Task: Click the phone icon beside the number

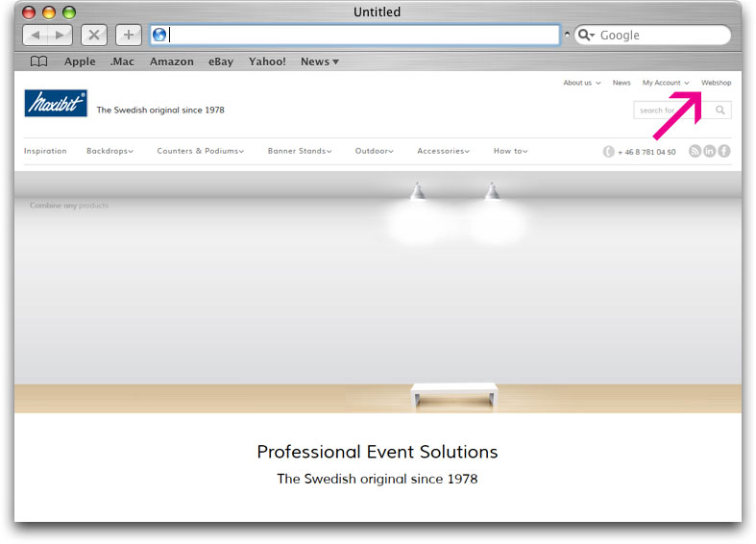Action: pyautogui.click(x=608, y=152)
